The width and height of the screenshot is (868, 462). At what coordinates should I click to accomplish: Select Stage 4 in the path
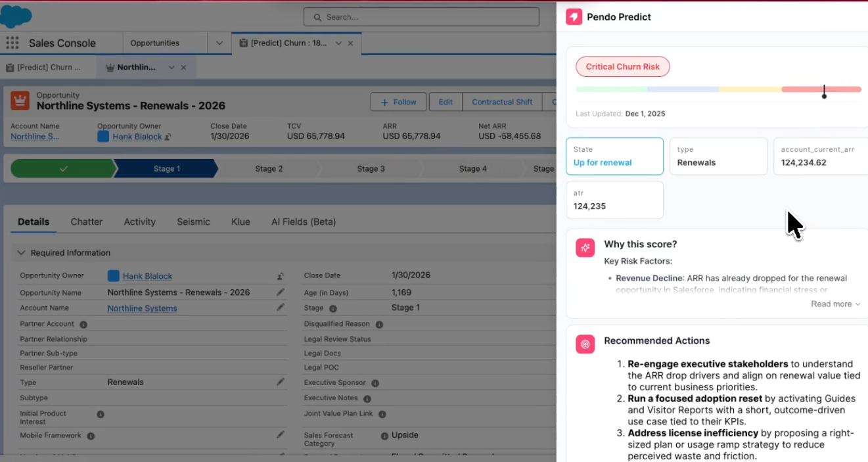(473, 169)
